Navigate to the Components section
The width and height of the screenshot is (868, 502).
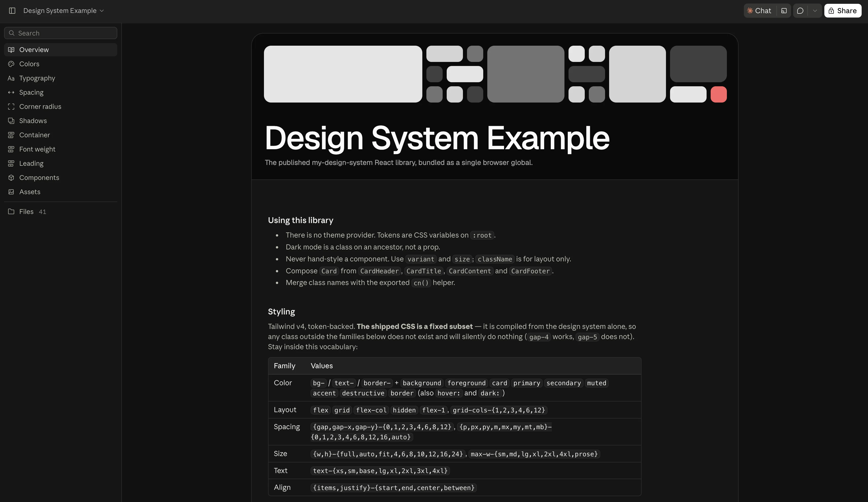(61, 178)
